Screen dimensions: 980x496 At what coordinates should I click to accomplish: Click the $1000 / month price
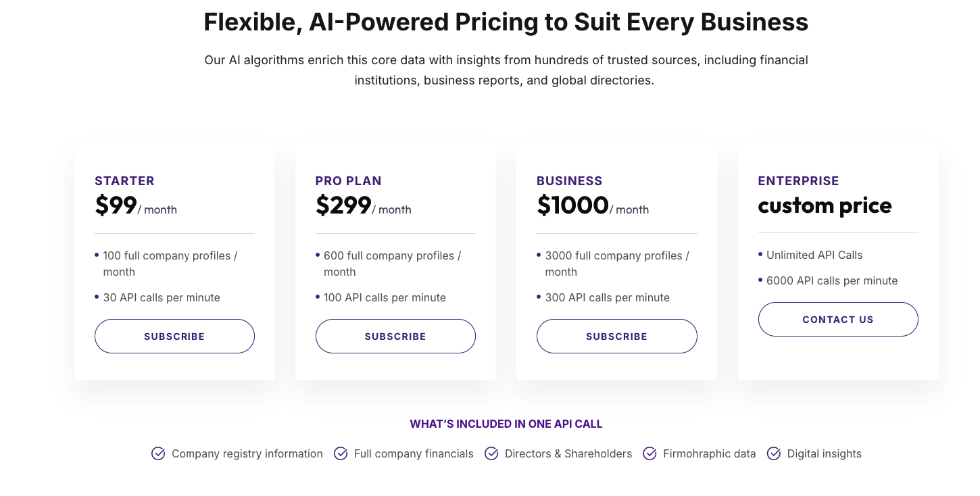tap(593, 205)
